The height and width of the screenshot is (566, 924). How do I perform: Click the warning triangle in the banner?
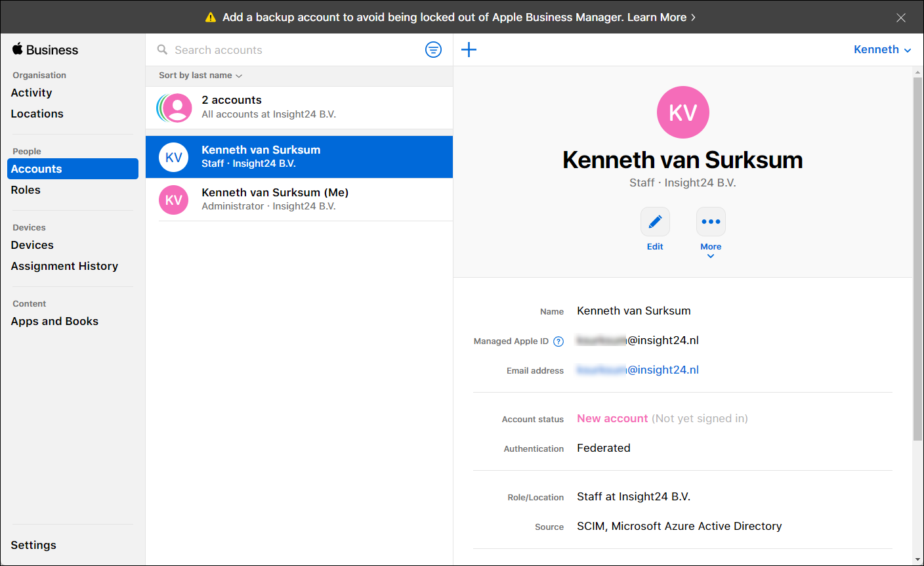coord(211,18)
